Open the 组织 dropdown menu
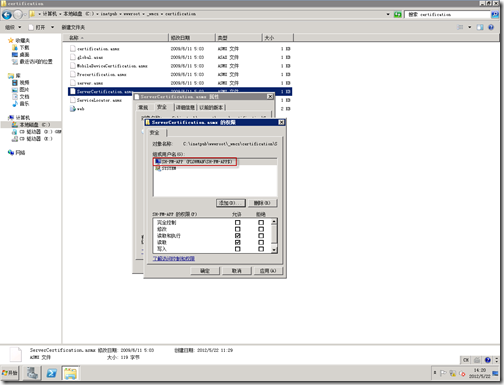This screenshot has width=504, height=385. (13, 27)
